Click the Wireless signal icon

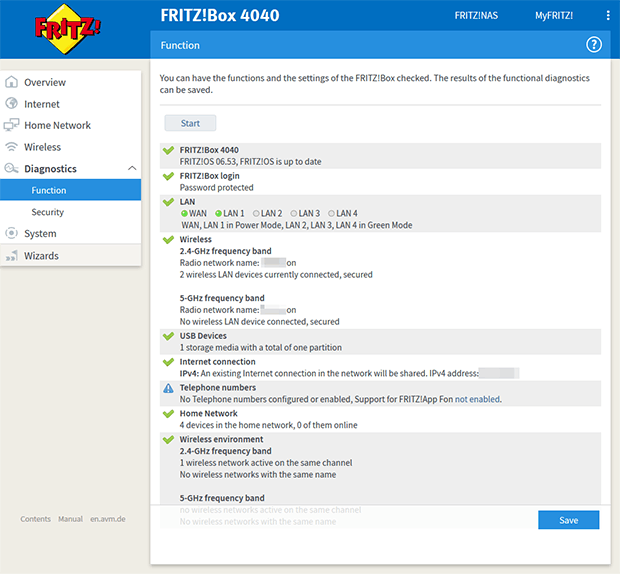11,147
